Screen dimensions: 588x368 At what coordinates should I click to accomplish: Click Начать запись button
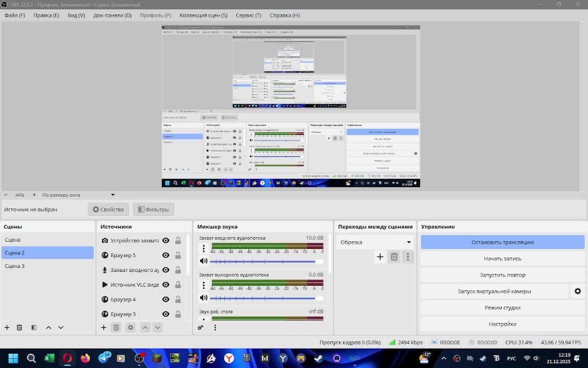(502, 259)
